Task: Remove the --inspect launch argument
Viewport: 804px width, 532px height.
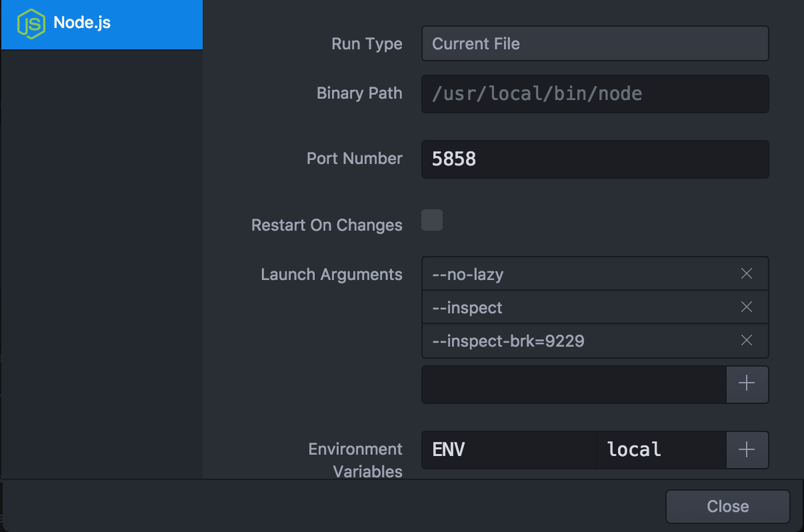Action: (746, 307)
